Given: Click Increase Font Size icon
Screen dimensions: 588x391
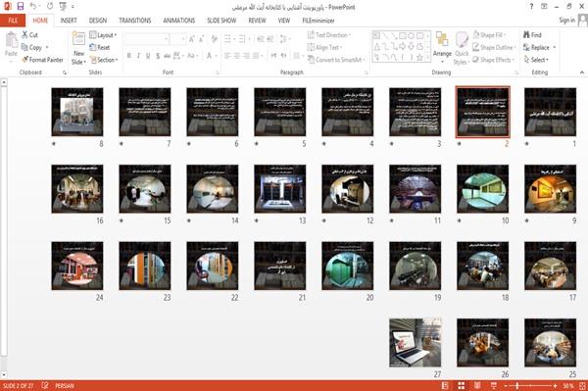Looking at the screenshot, I should pyautogui.click(x=192, y=39).
